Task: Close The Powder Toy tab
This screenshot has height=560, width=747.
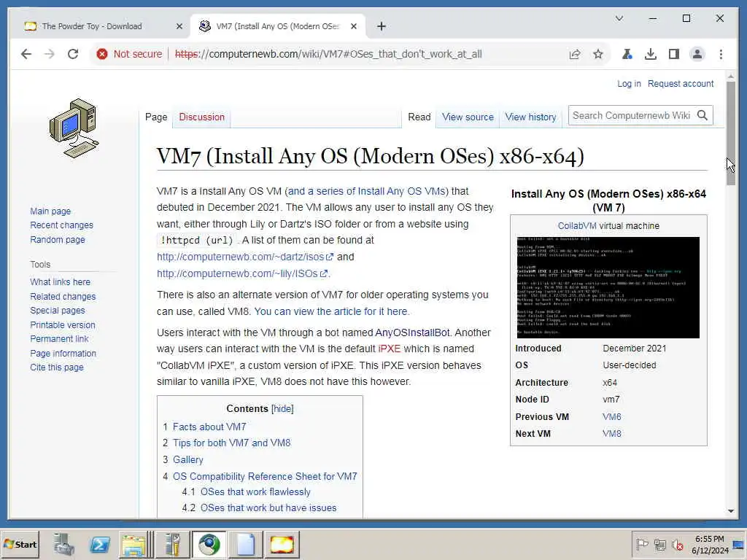Action: click(179, 27)
